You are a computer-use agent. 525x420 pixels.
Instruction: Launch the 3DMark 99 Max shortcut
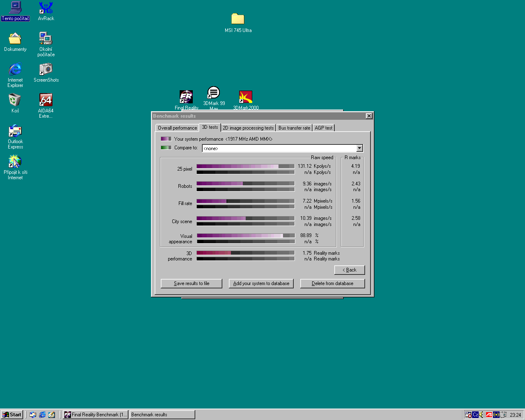[x=214, y=94]
